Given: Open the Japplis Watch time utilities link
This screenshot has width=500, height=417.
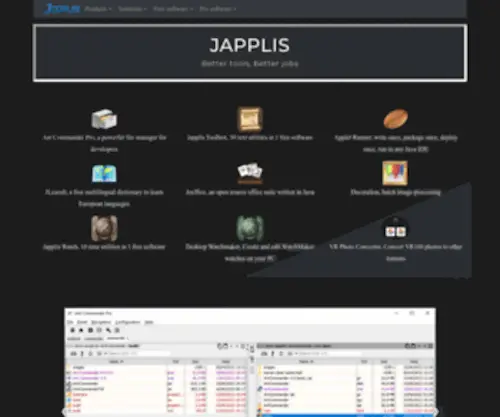Looking at the screenshot, I should [x=104, y=247].
